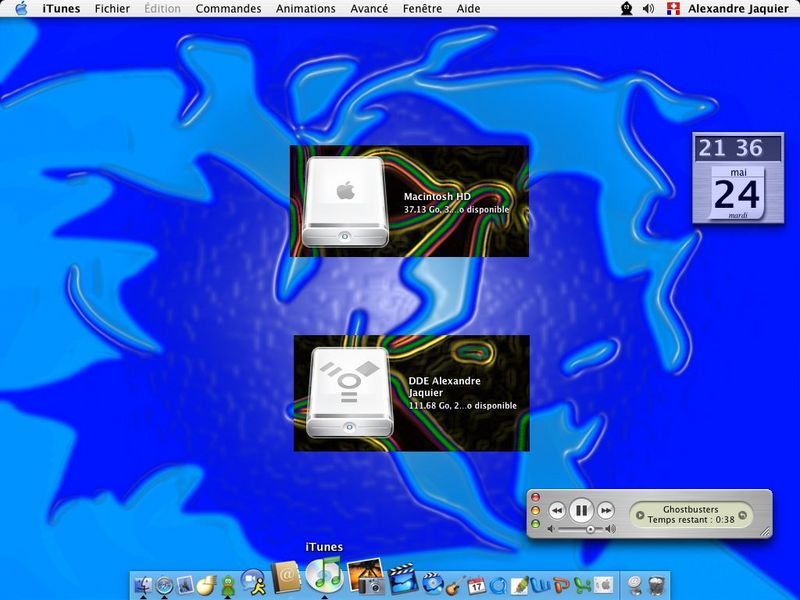Click the curved arrow button in iTunes display
The height and width of the screenshot is (600, 800).
pyautogui.click(x=743, y=515)
